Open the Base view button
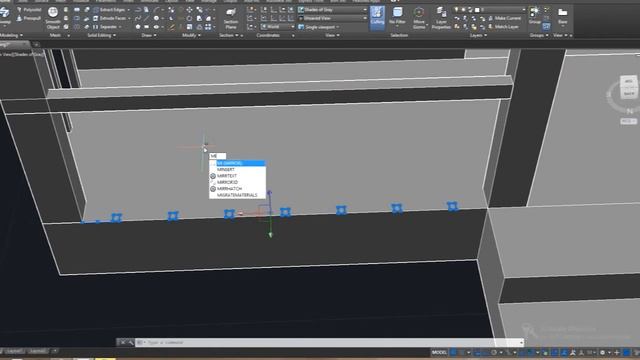Viewport: 640px width, 360px height. tap(562, 16)
